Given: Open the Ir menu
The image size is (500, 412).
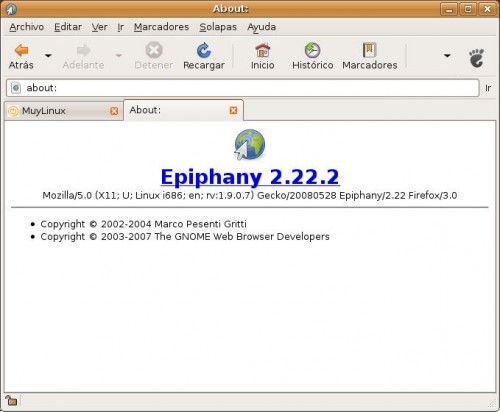Looking at the screenshot, I should [120, 27].
